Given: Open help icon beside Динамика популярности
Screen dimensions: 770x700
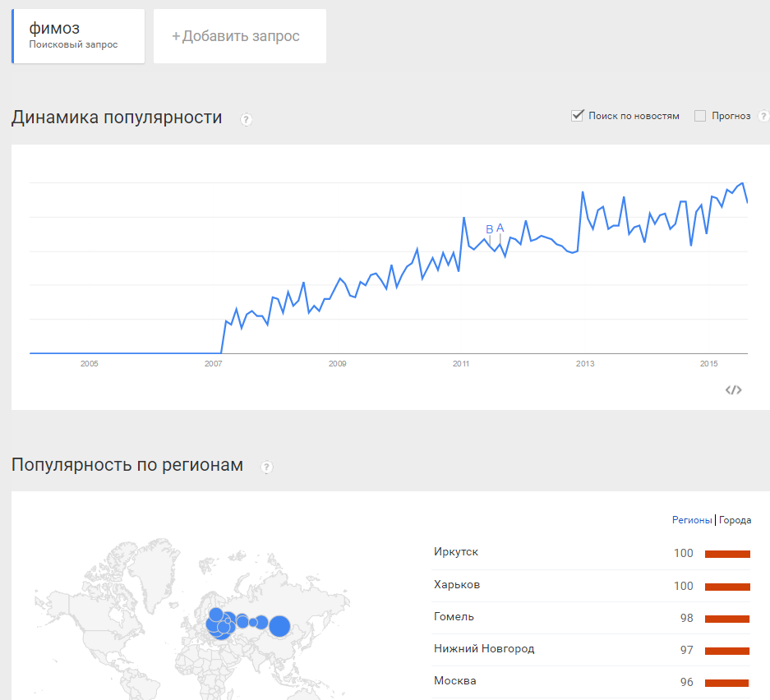Looking at the screenshot, I should click(246, 120).
